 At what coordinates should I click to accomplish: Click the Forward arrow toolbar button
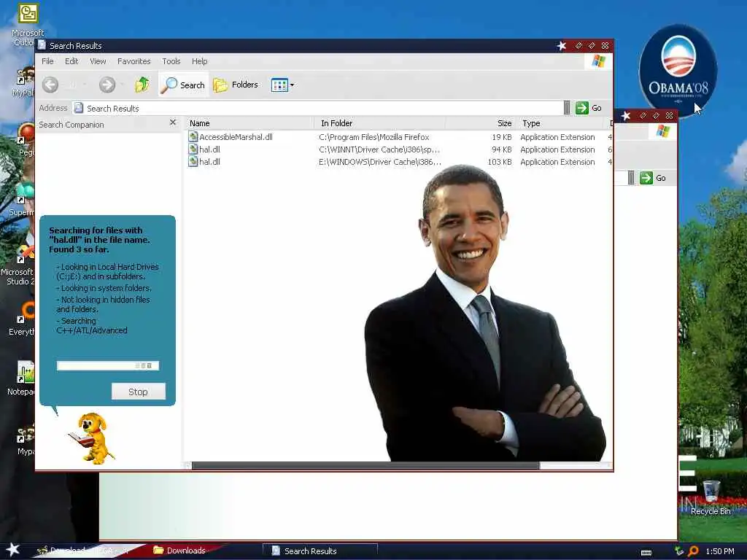click(107, 85)
